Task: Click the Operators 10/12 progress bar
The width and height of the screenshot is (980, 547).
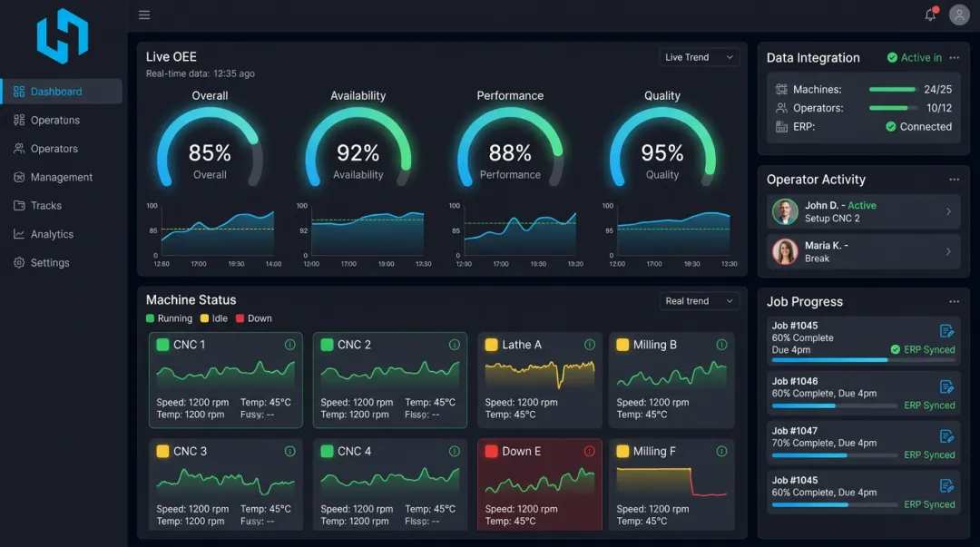Action: 893,108
